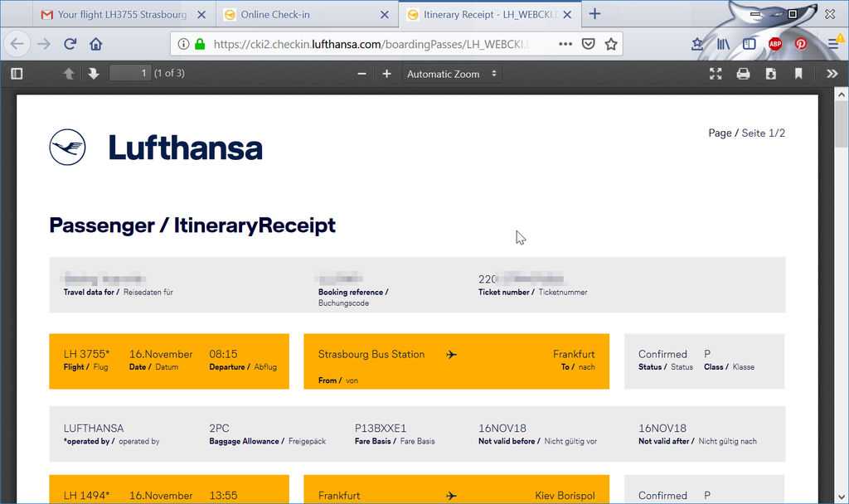
Task: Select the Passenger / ItineraryReceipt heading
Action: [x=192, y=225]
